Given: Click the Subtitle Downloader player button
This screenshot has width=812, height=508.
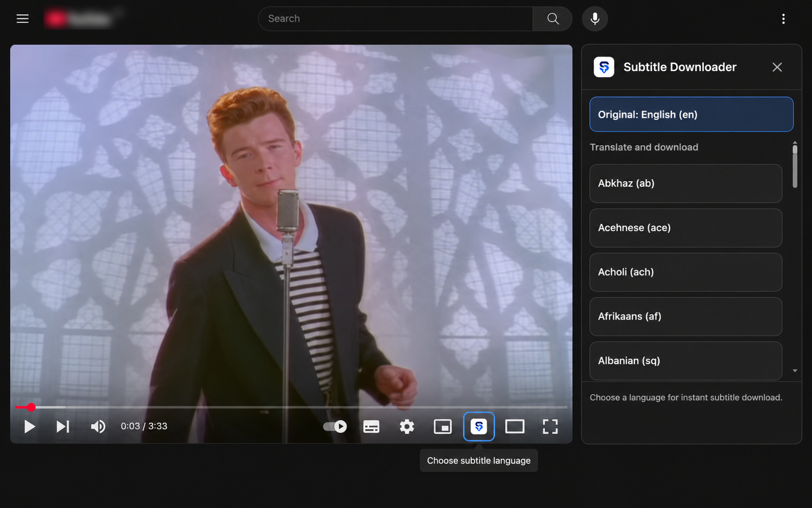Looking at the screenshot, I should pyautogui.click(x=479, y=427).
